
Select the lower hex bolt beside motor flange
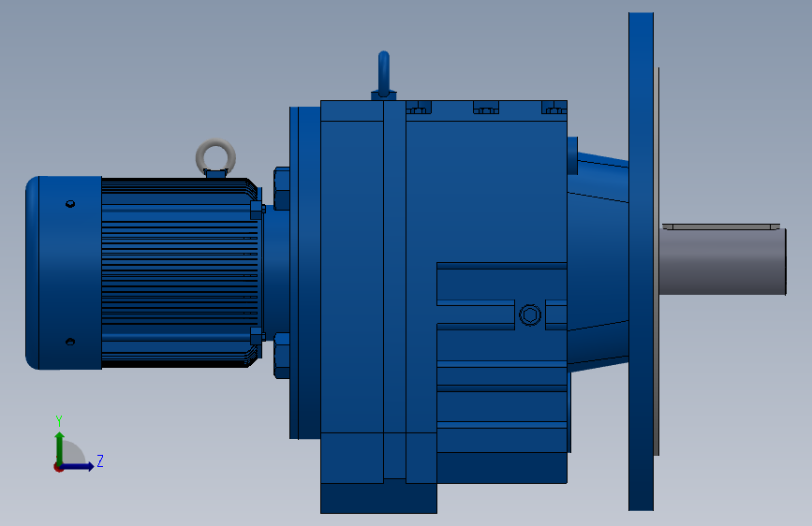[x=281, y=356]
